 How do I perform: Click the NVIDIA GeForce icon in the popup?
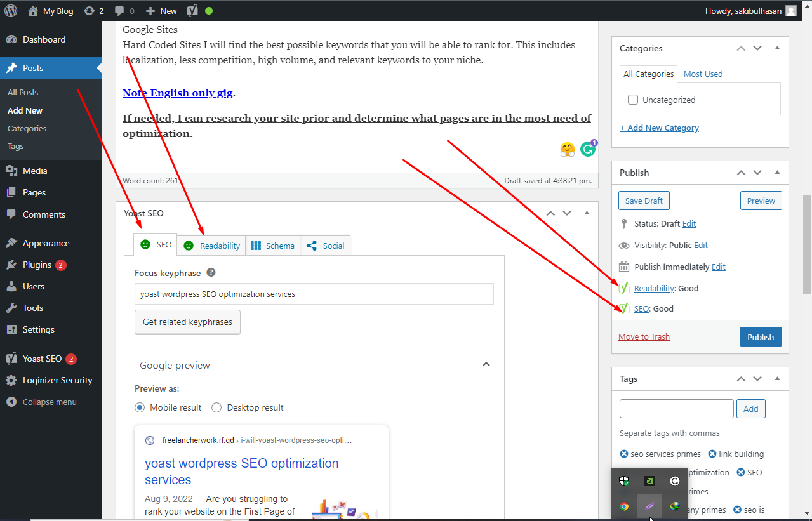649,481
